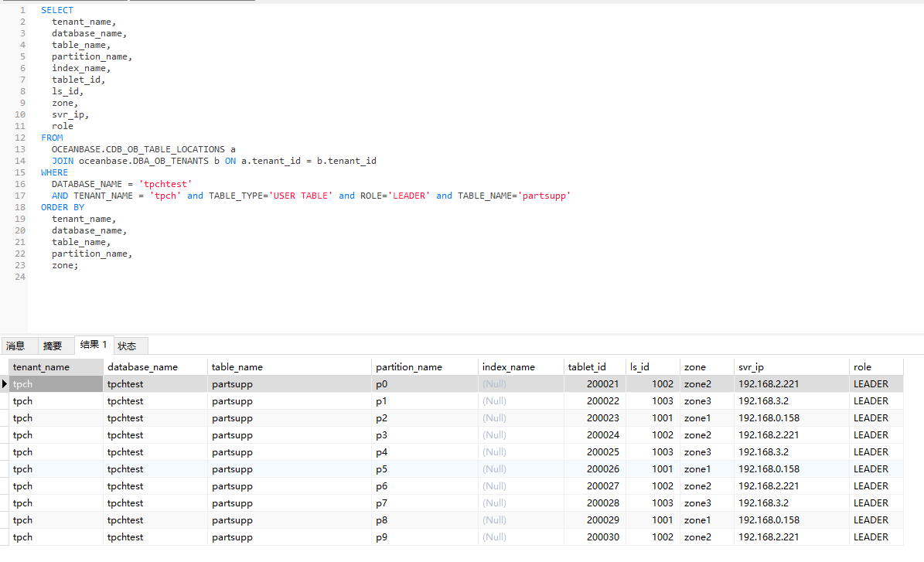Select the 结果 1 tab
Screen dimensions: 924x562
click(94, 345)
